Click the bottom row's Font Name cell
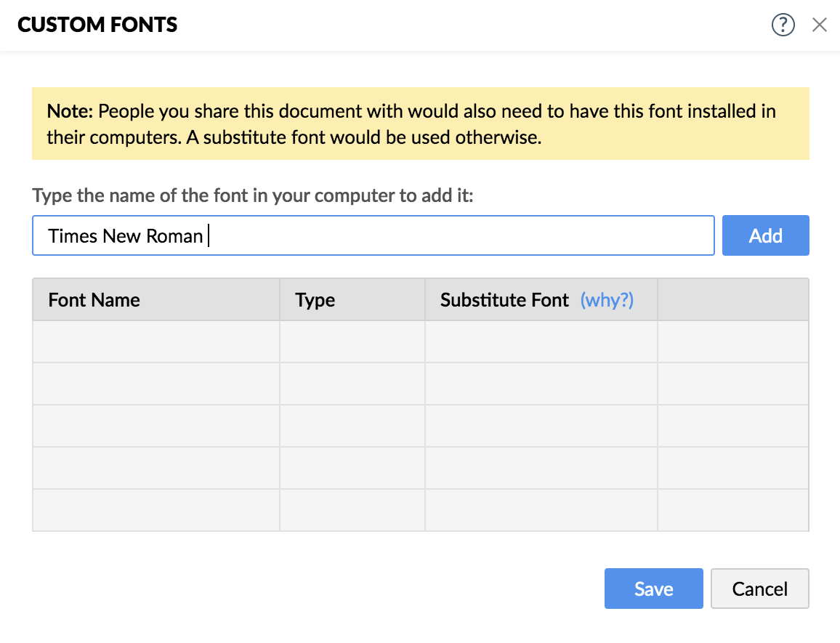840x643 pixels. click(156, 509)
